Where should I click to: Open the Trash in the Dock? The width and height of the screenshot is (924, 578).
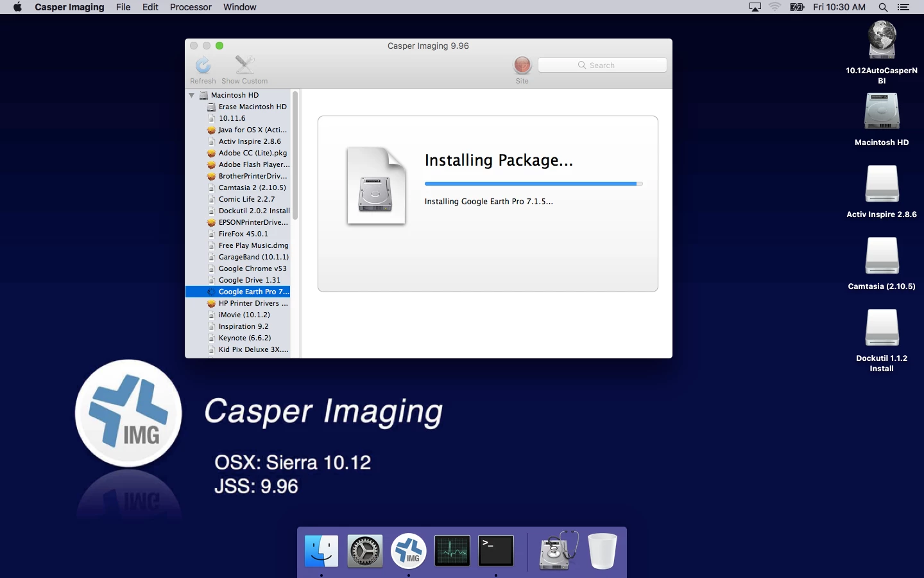tap(603, 551)
